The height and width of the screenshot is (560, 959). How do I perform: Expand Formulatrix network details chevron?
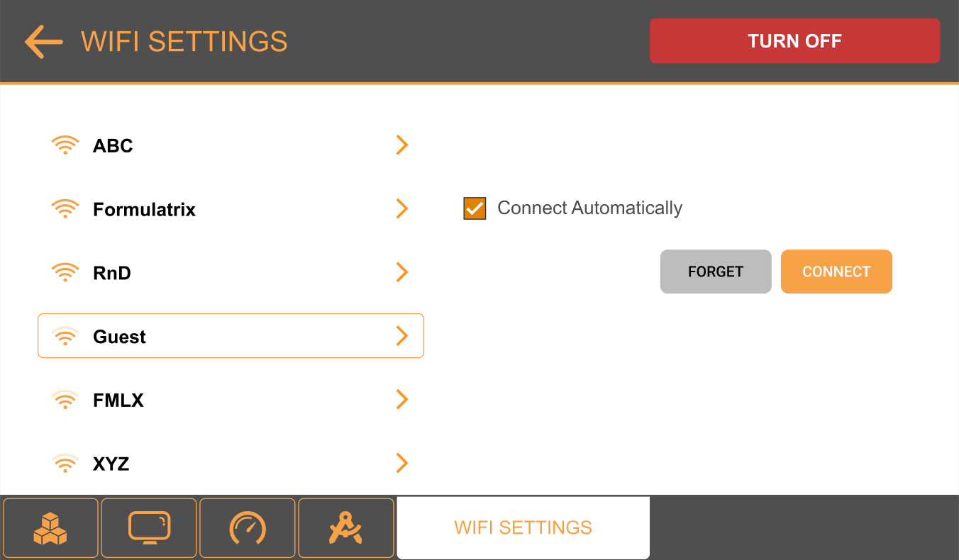(402, 208)
